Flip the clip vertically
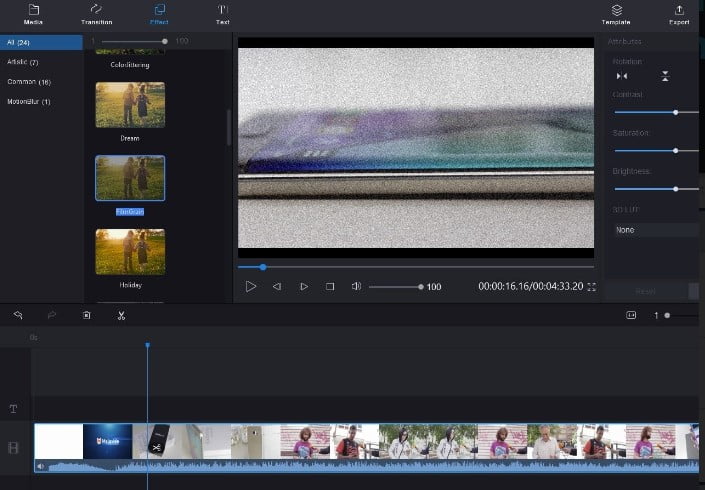705x490 pixels. (665, 76)
